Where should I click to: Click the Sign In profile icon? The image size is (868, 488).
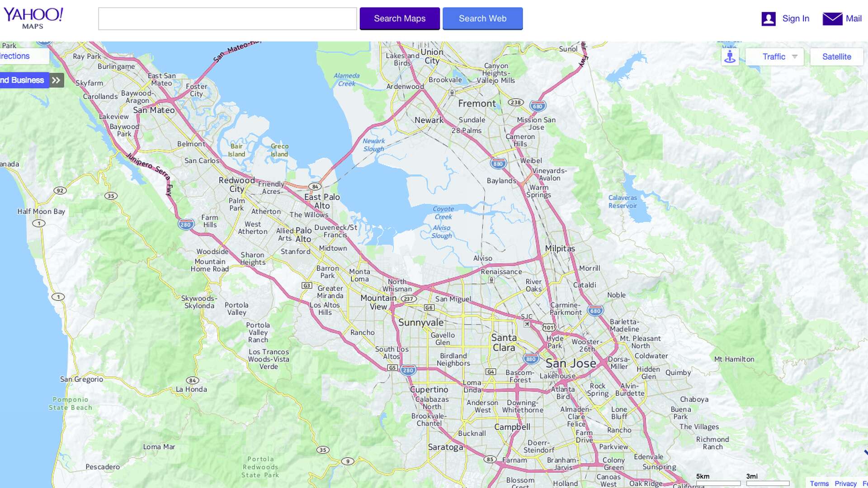point(768,19)
